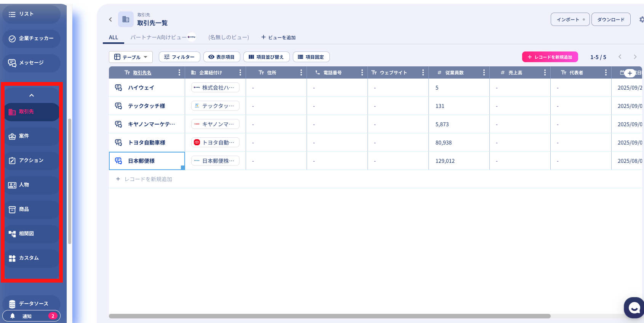
Task: Click 項目固定 to pin columns
Action: pos(311,57)
